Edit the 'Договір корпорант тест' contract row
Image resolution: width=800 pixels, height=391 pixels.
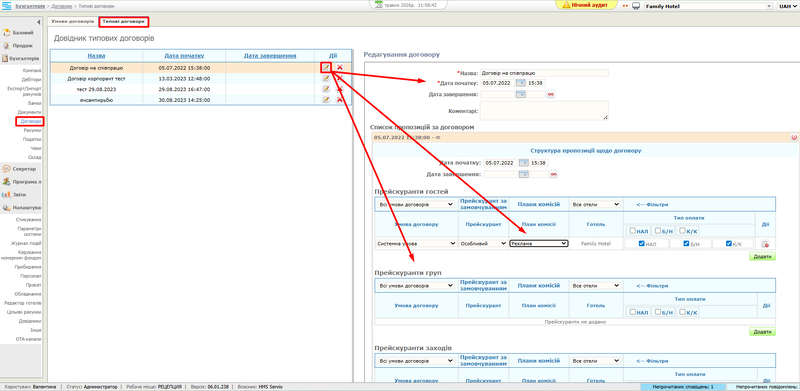coord(326,78)
